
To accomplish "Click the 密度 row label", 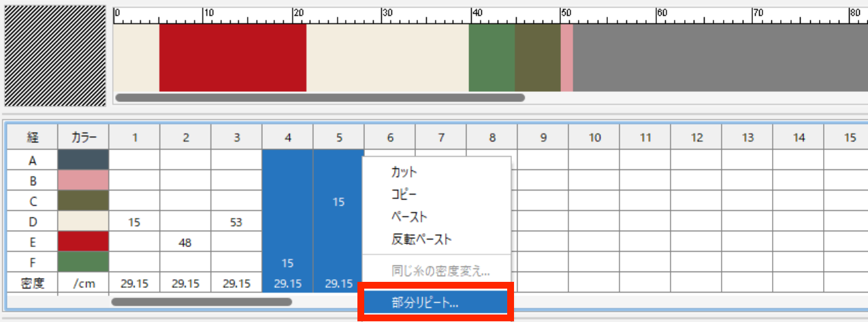I will [33, 283].
